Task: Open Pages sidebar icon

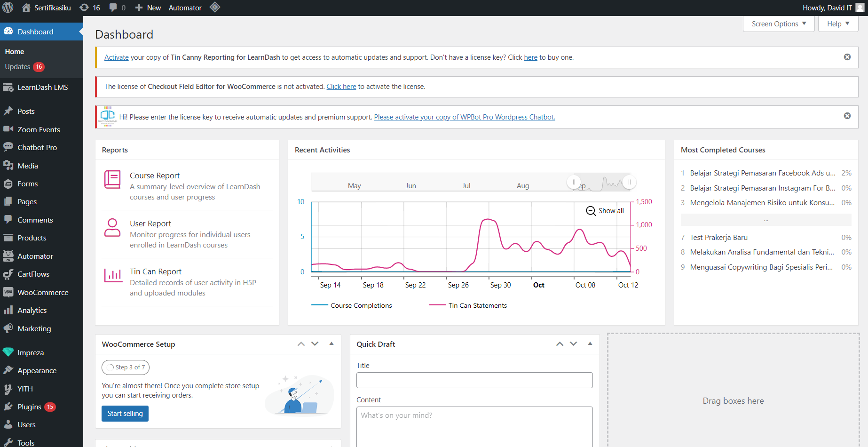Action: click(8, 201)
